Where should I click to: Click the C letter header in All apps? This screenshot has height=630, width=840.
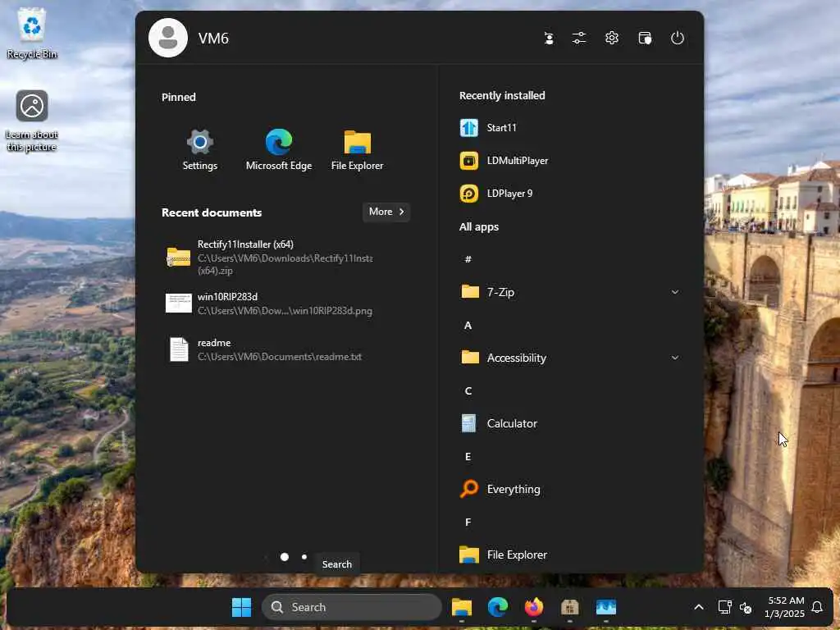pos(468,391)
